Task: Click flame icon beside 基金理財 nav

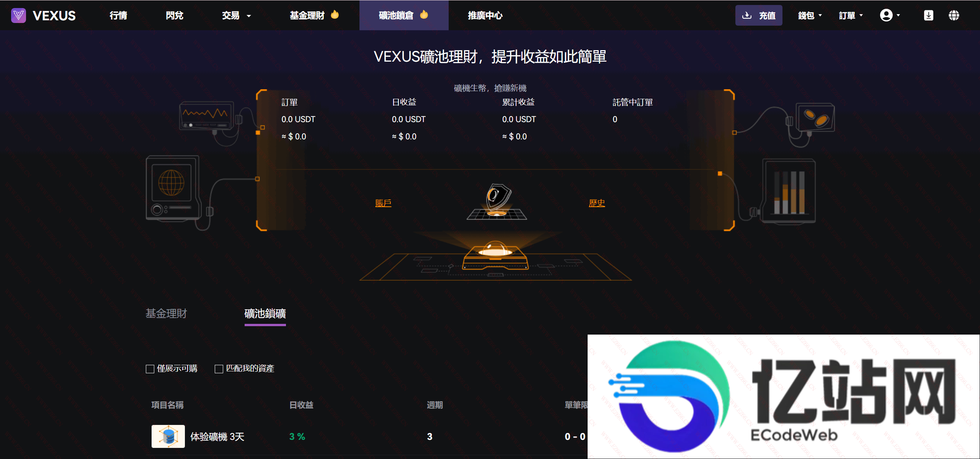Action: tap(335, 15)
